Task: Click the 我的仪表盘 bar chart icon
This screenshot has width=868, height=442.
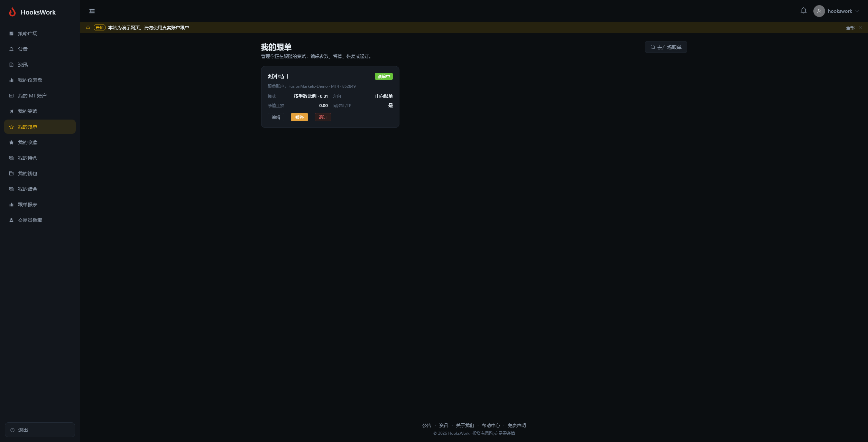Action: 11,80
